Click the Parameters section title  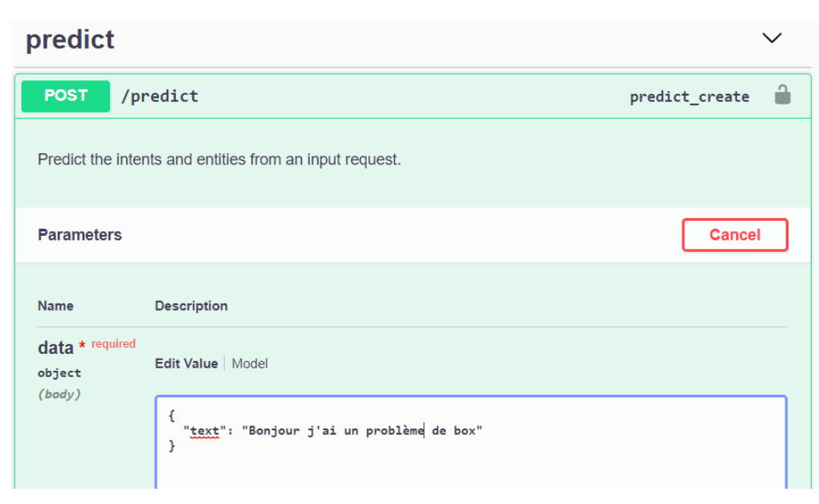tap(79, 235)
